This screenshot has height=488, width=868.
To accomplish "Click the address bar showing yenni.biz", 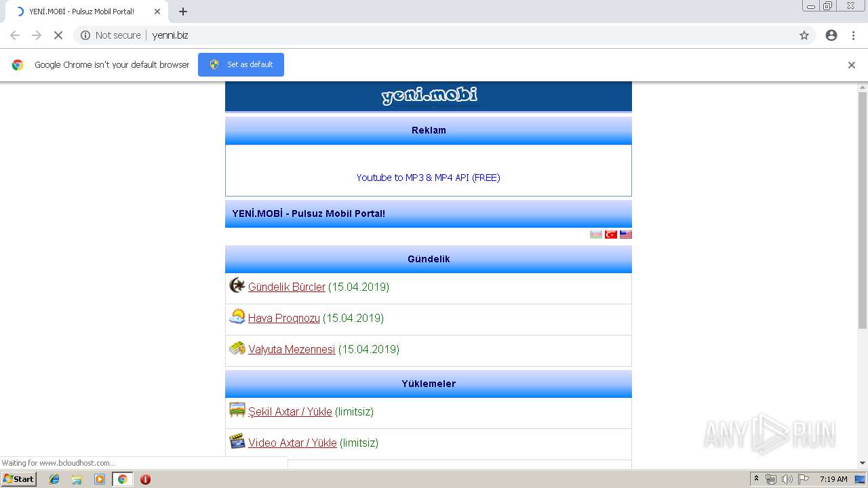I will click(434, 35).
